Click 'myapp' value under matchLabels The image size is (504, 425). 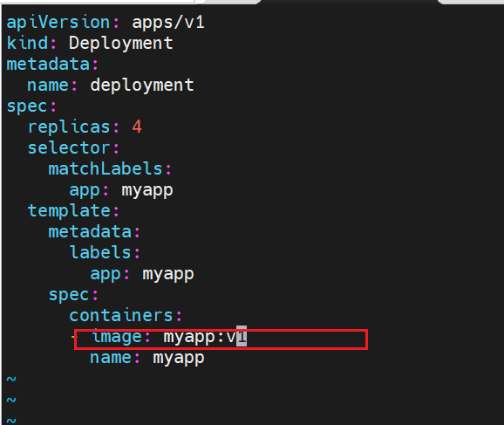(147, 190)
